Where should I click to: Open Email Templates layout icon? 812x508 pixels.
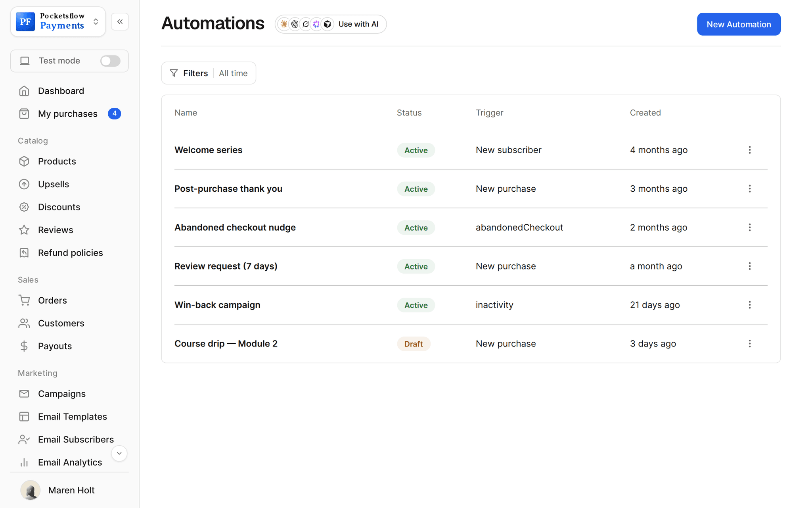coord(24,417)
